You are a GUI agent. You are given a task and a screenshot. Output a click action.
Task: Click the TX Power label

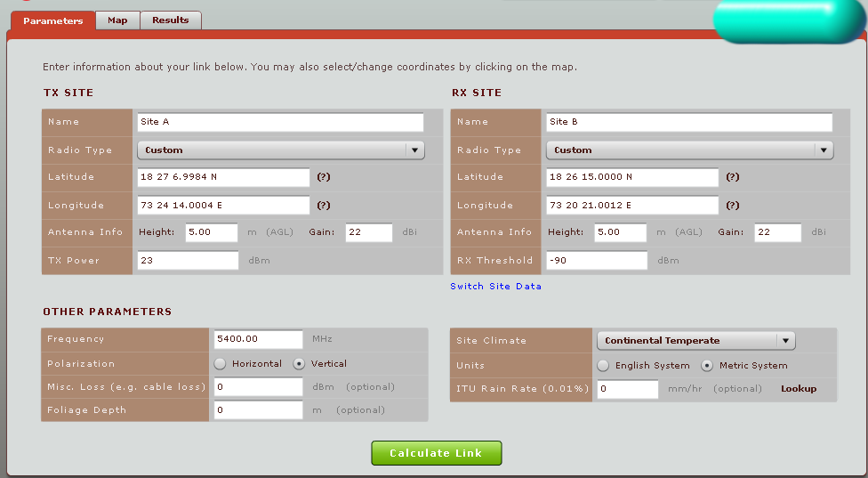click(x=74, y=260)
